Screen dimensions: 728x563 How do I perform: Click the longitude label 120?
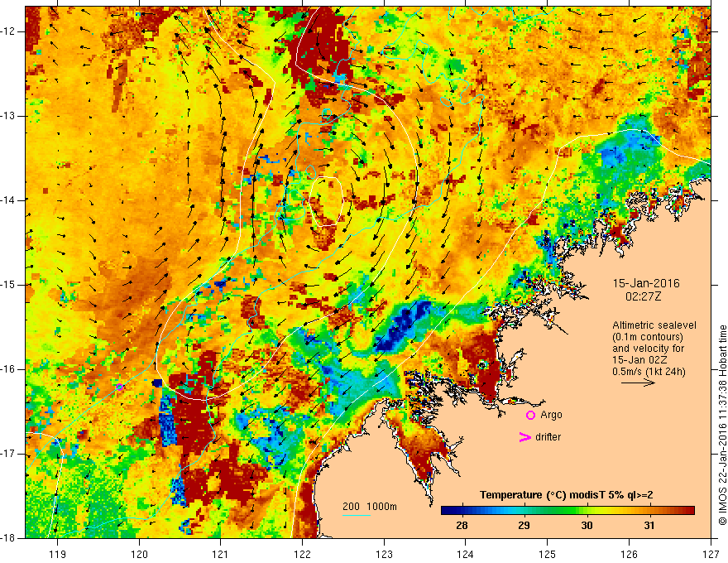pos(139,554)
